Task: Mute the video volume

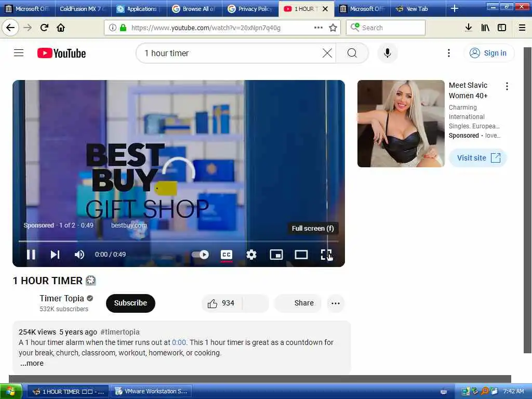Action: tap(79, 255)
